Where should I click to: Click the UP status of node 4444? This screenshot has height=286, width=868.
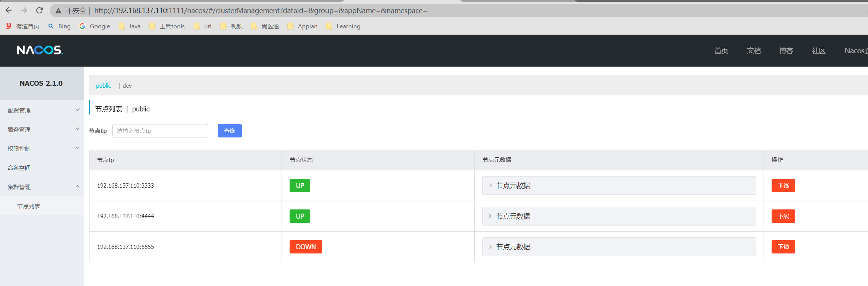[300, 216]
